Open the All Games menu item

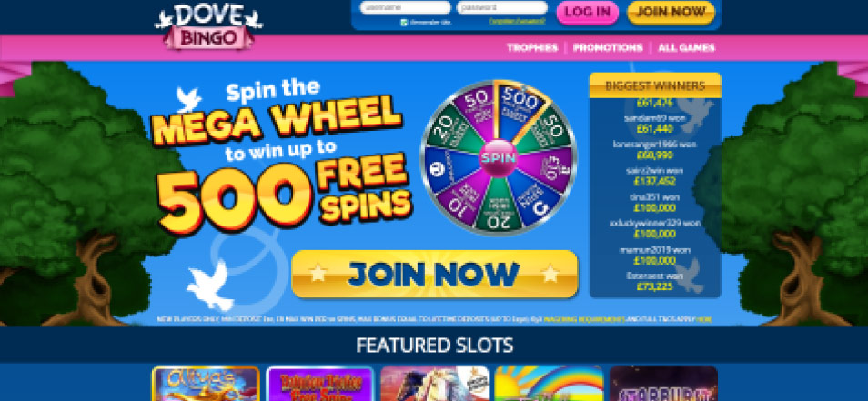(686, 47)
